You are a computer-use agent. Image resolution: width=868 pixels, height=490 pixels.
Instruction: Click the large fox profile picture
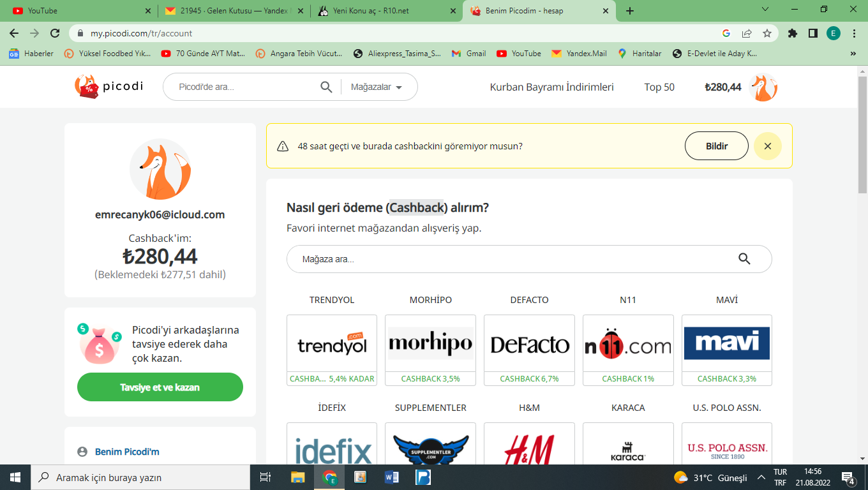[x=160, y=169]
